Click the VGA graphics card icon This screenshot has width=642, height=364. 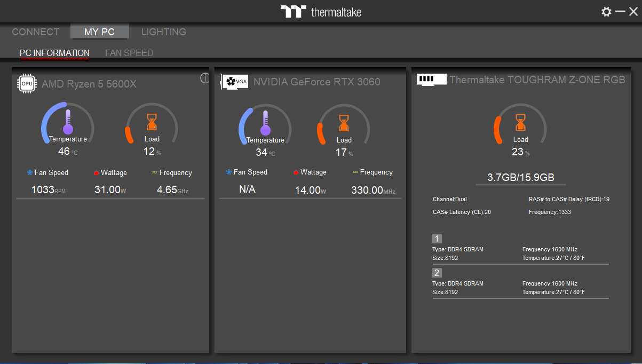coord(234,82)
